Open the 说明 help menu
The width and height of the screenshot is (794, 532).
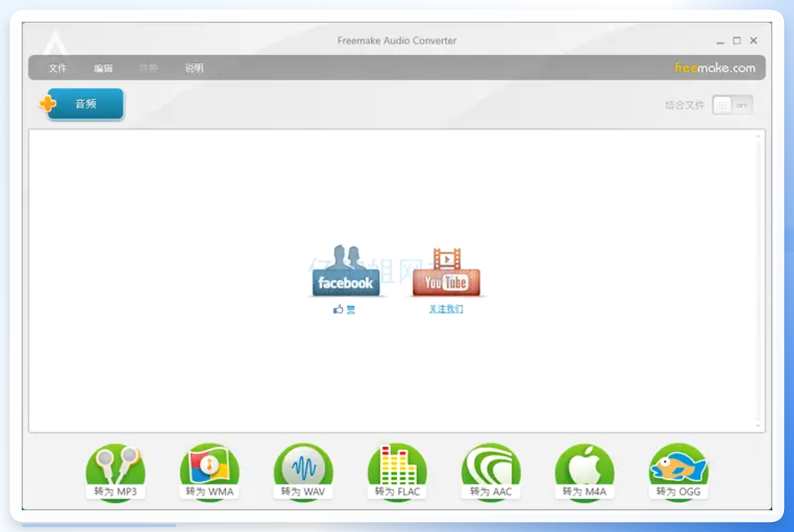tap(194, 68)
